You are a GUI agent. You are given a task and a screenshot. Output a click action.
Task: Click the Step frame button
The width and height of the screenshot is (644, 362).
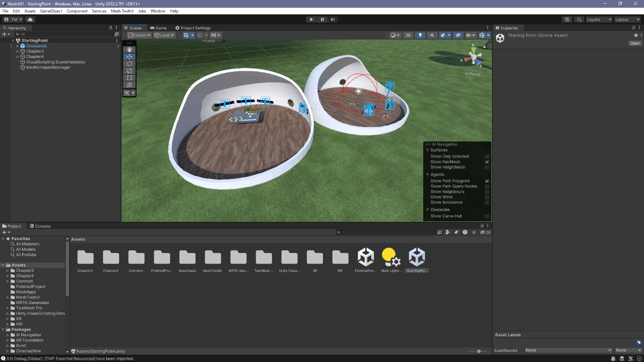(x=333, y=19)
